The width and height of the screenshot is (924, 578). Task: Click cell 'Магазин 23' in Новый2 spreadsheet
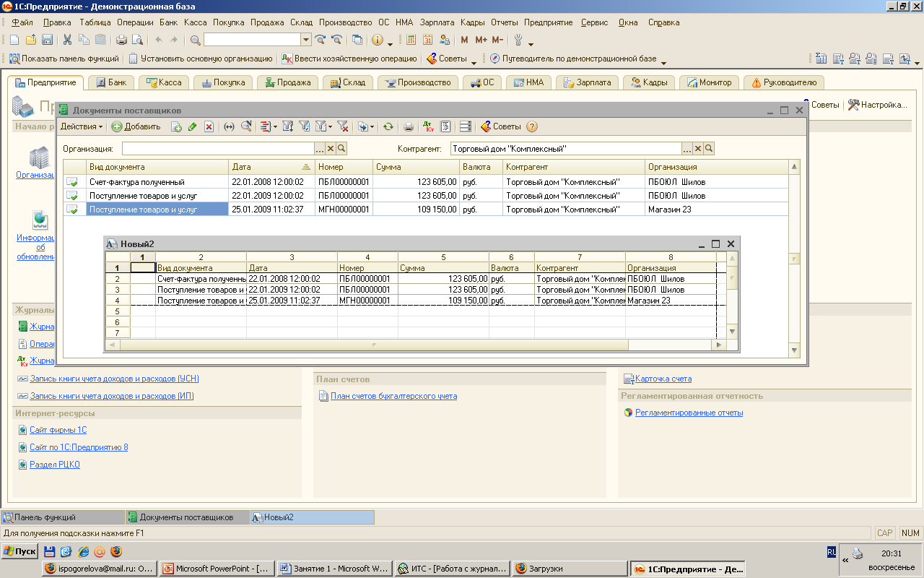click(671, 301)
